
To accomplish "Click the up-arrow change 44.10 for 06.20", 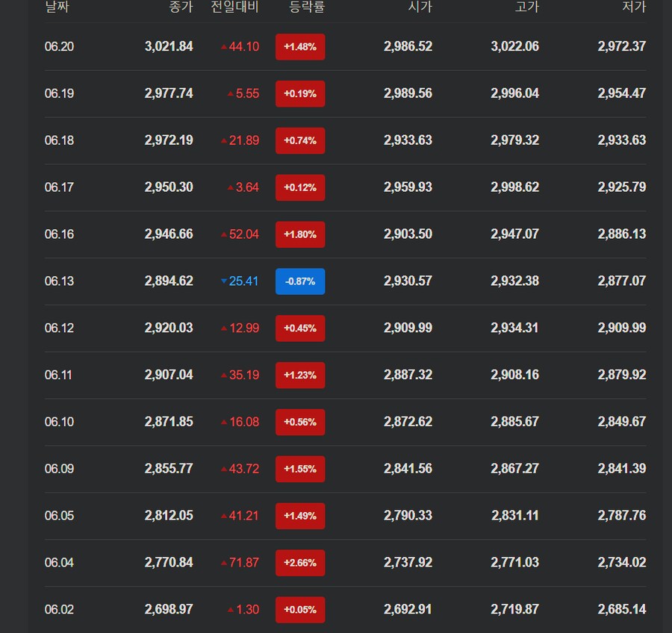I will 240,47.
